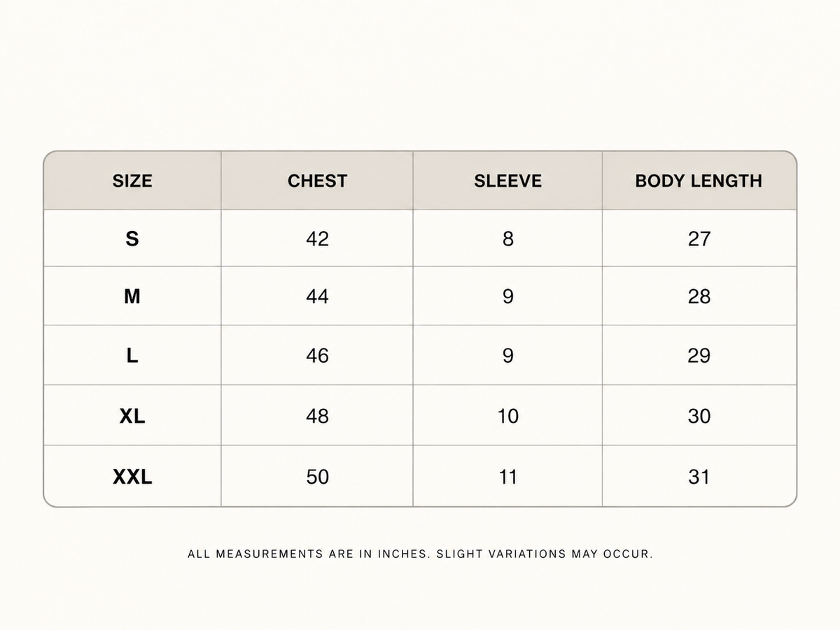Select the M size row label
Screen dimensions: 840x630
132,297
